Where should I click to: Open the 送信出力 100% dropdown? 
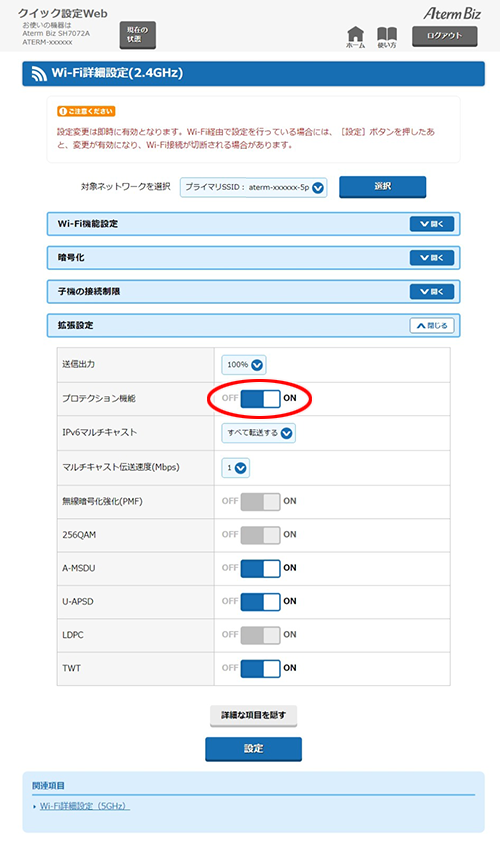click(x=243, y=365)
